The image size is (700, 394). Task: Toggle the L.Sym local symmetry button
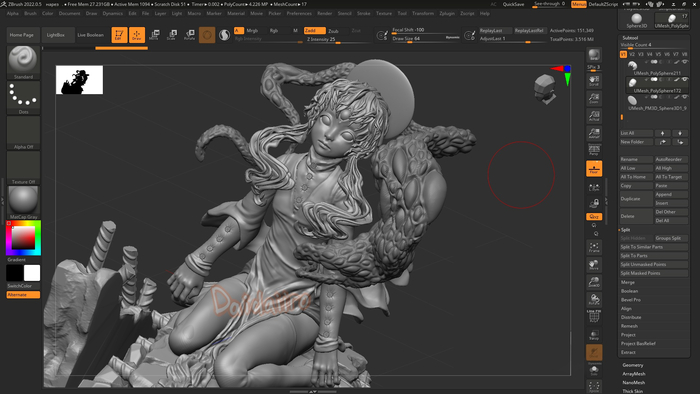coord(594,187)
